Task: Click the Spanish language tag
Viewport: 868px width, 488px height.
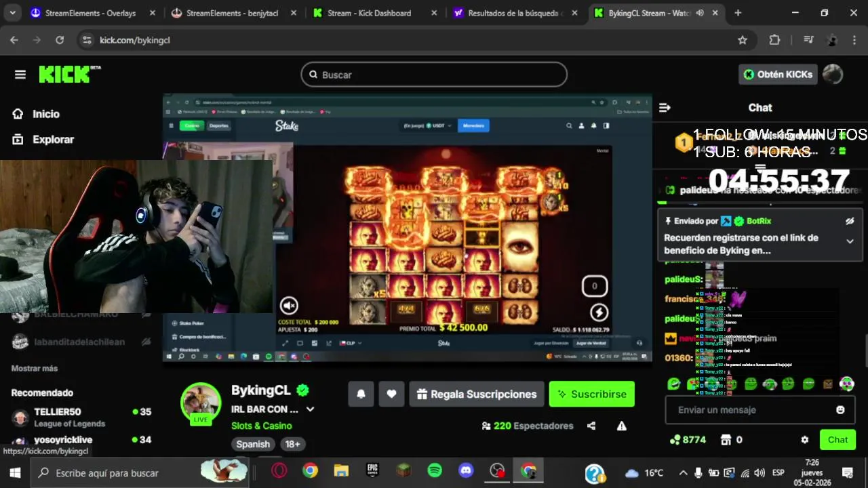Action: pos(253,445)
